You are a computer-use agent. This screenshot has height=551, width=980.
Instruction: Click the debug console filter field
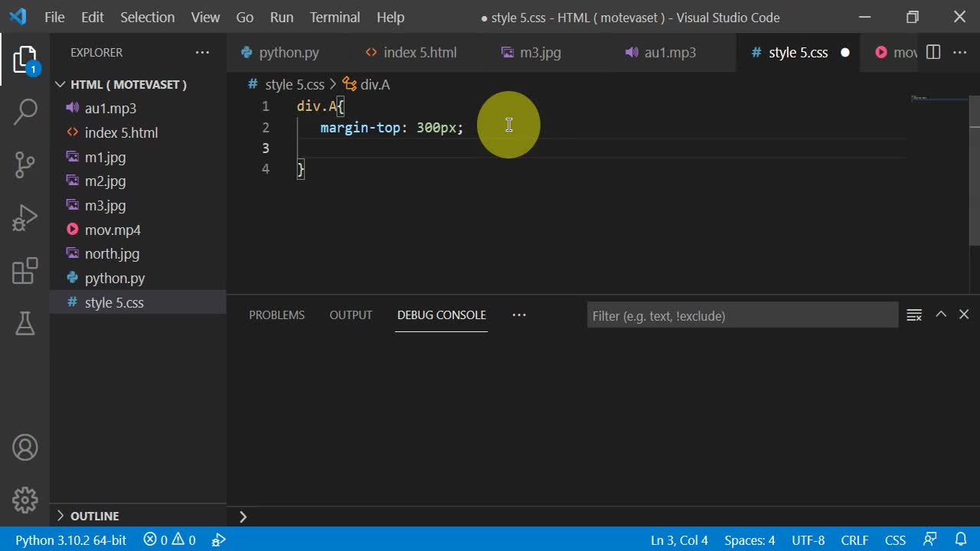(x=741, y=315)
